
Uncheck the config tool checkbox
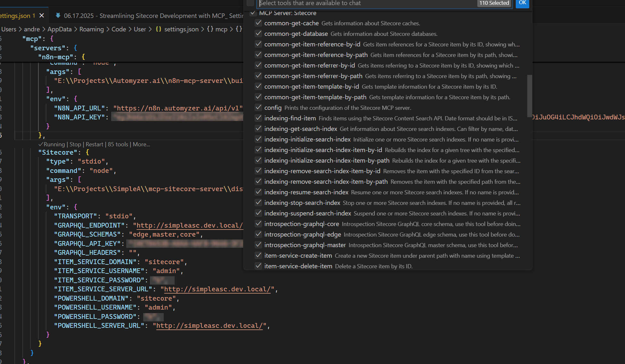[258, 108]
